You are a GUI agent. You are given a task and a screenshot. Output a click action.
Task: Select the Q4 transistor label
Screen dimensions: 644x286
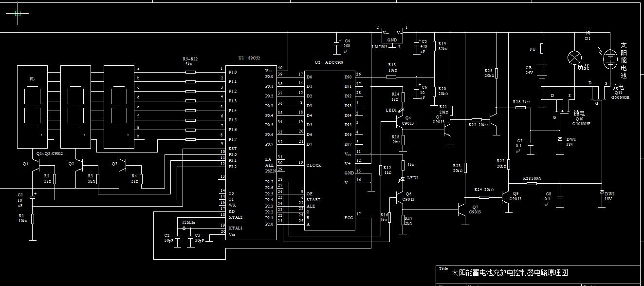click(408, 118)
